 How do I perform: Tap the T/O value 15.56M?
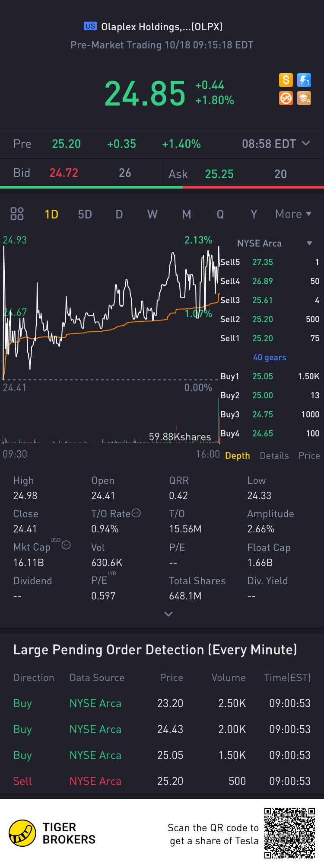click(185, 529)
